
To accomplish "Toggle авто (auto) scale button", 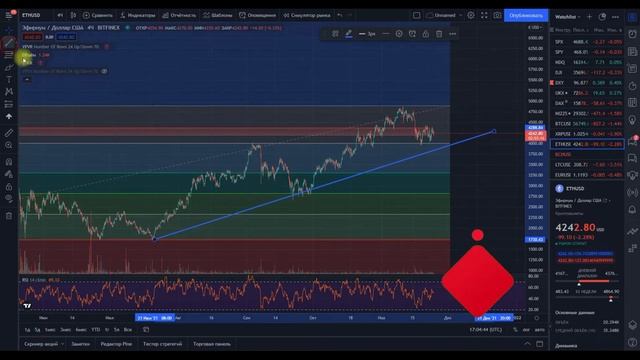I will [x=540, y=329].
